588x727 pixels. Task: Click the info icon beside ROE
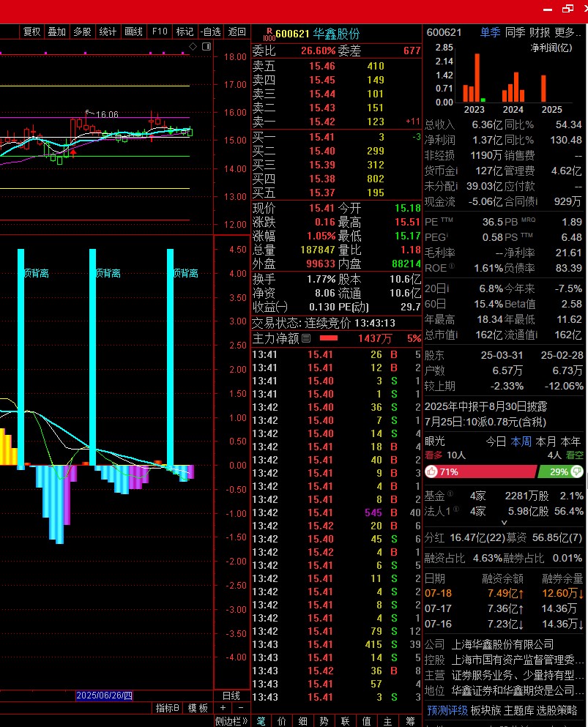point(451,266)
